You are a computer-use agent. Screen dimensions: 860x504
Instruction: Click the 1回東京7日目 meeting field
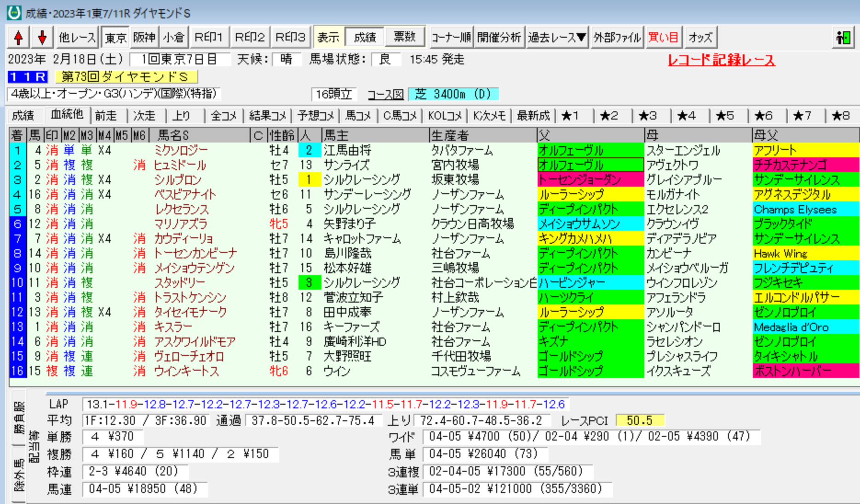tap(180, 59)
